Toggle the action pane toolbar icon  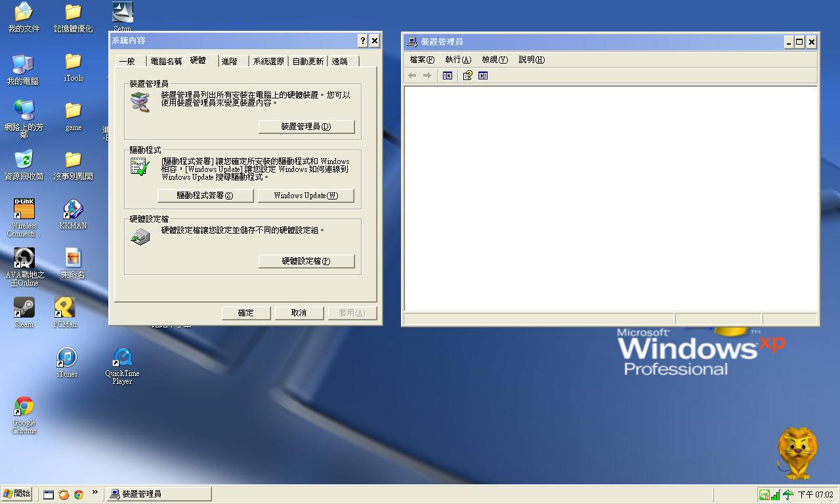(x=483, y=75)
